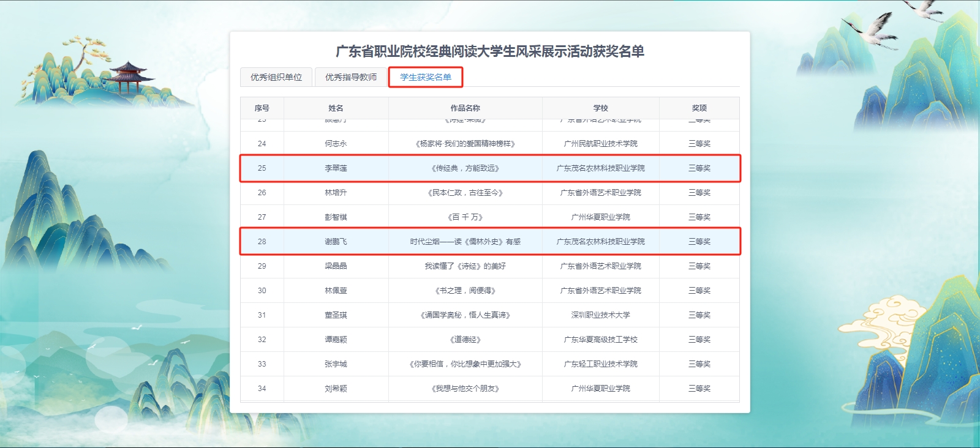Click the page title heading 广东省职业院校经典阅读大学生风采展示活动获奖名单
Image resolution: width=980 pixels, height=448 pixels.
click(x=489, y=51)
